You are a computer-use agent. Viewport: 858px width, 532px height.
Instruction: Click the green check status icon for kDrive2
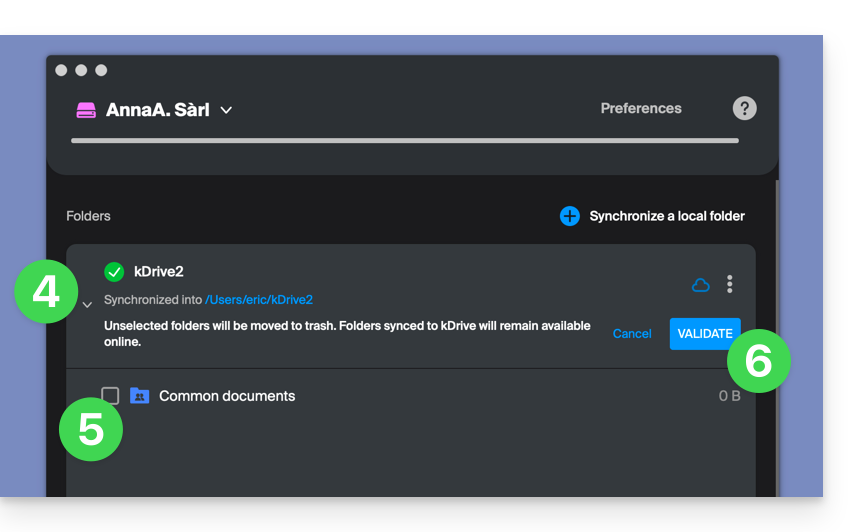point(114,272)
